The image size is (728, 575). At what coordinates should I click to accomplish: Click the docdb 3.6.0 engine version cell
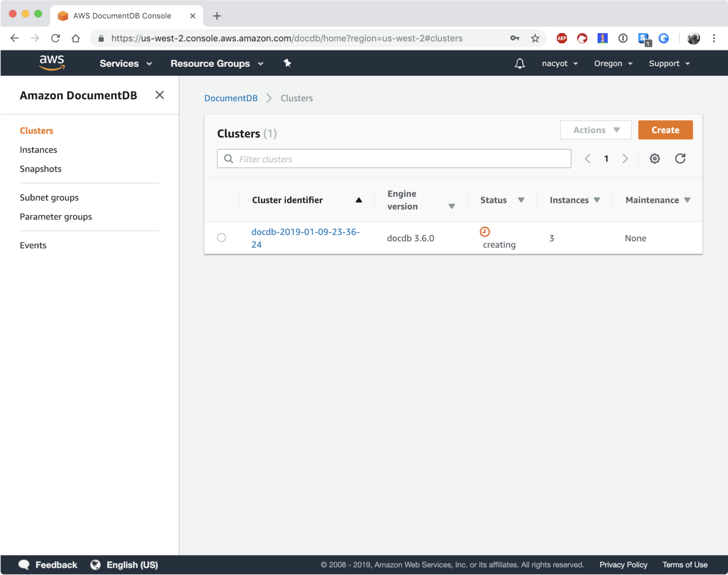coord(411,238)
